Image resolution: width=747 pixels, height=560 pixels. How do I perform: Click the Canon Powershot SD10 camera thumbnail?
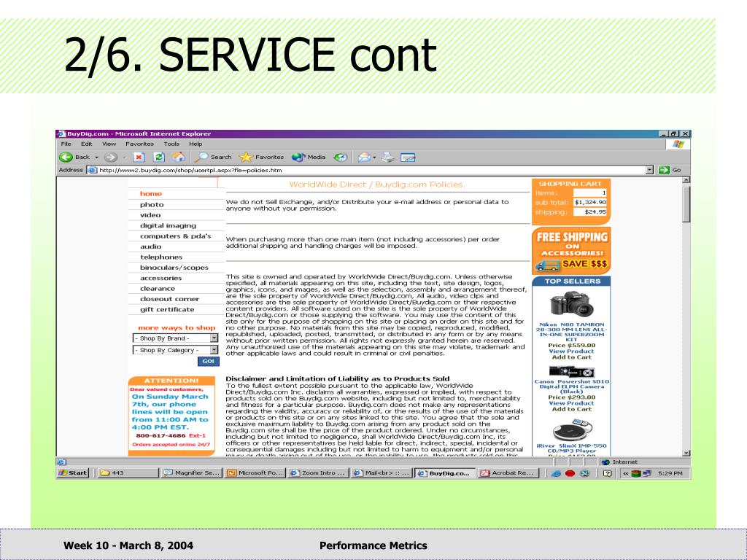[571, 371]
